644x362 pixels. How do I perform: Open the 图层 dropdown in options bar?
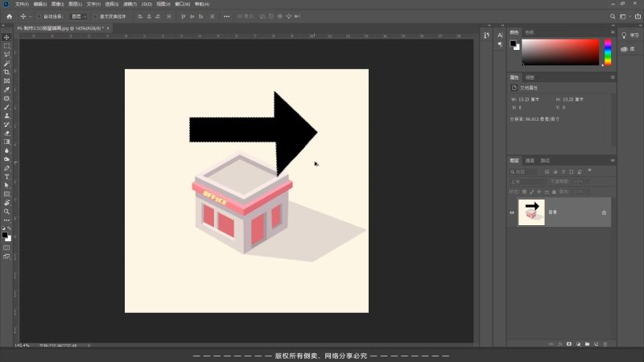coord(79,16)
